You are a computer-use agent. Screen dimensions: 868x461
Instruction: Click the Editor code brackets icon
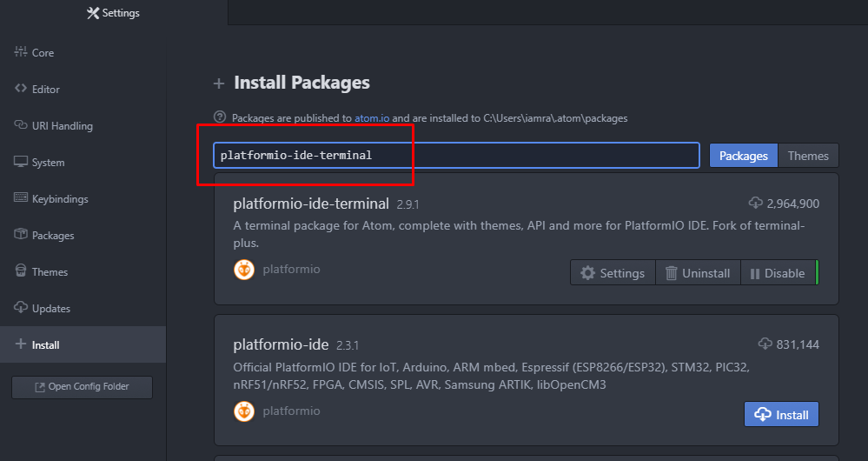pos(21,88)
